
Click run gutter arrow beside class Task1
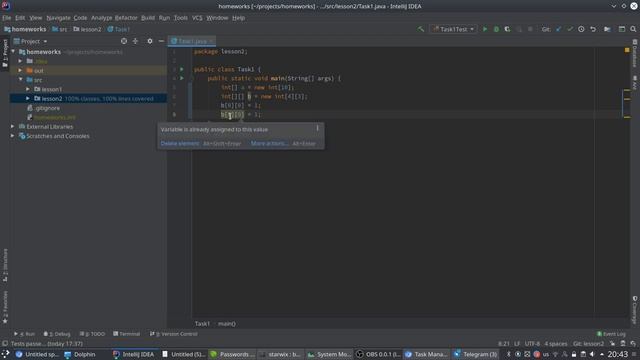pyautogui.click(x=182, y=69)
